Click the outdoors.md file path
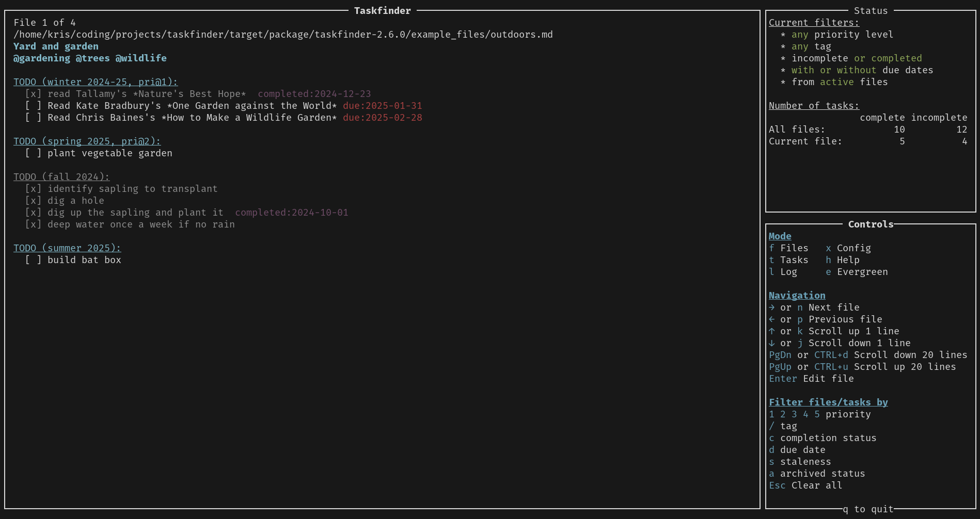The image size is (980, 519). coord(283,35)
